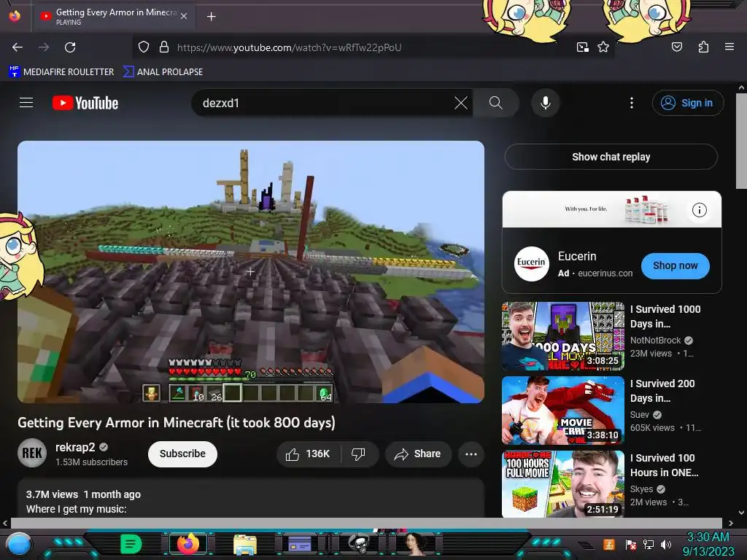The image size is (747, 560).
Task: Open the skull icon app on taskbar
Action: point(359,543)
